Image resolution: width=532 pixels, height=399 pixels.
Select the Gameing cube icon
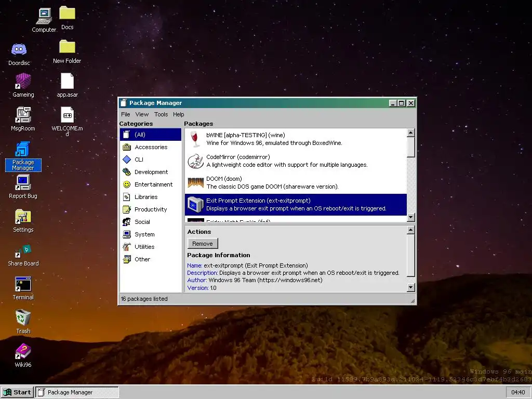pos(23,82)
